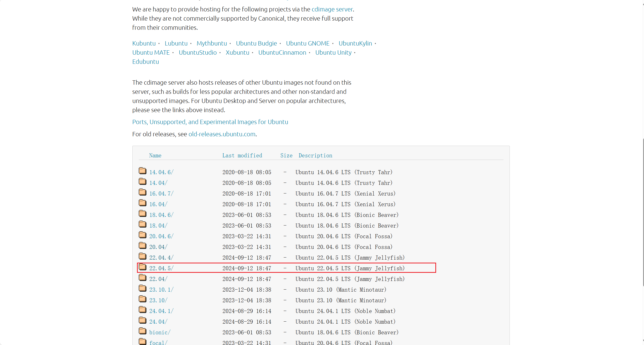Open the Xubuntu link

pos(237,53)
